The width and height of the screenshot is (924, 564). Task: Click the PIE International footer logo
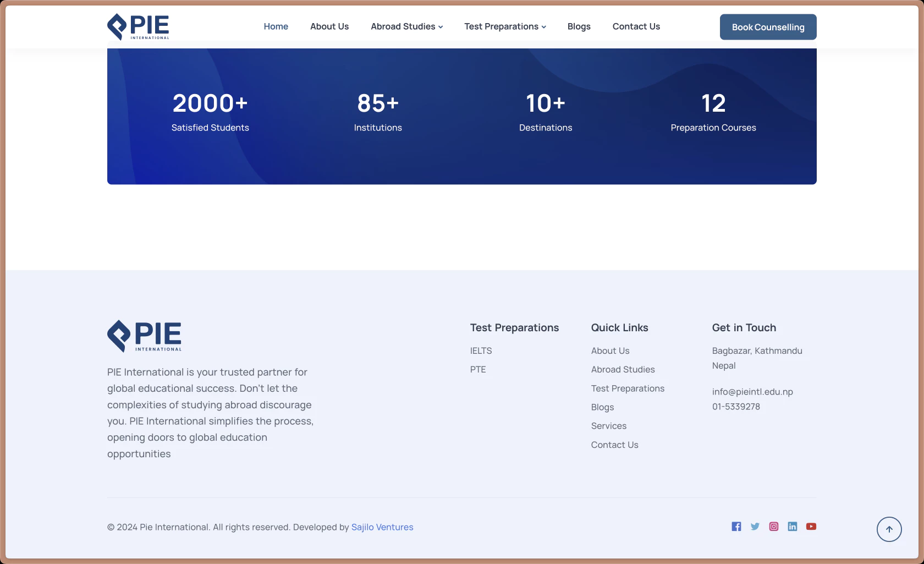pos(145,336)
